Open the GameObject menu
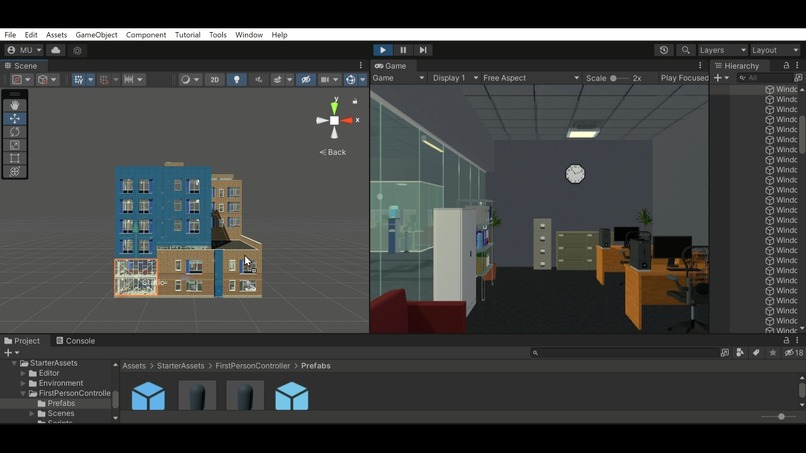 pos(96,35)
